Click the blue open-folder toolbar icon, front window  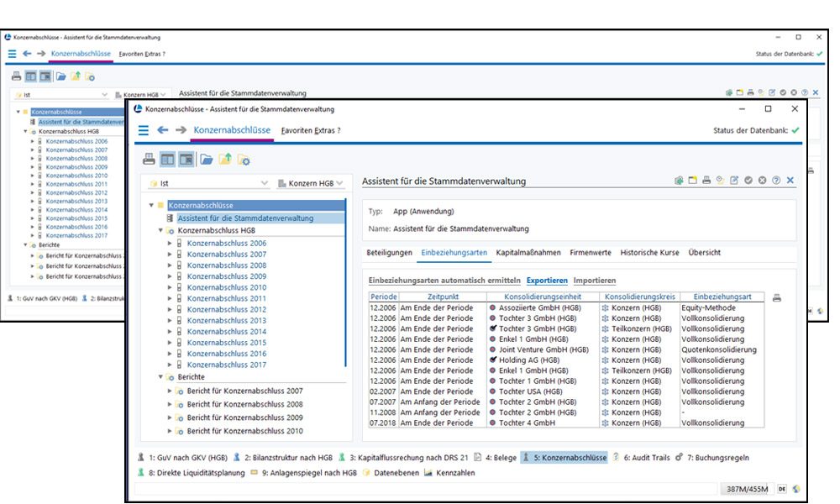pos(207,159)
